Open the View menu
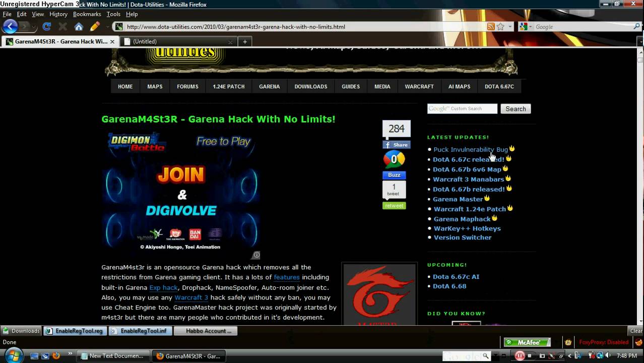 pos(38,14)
